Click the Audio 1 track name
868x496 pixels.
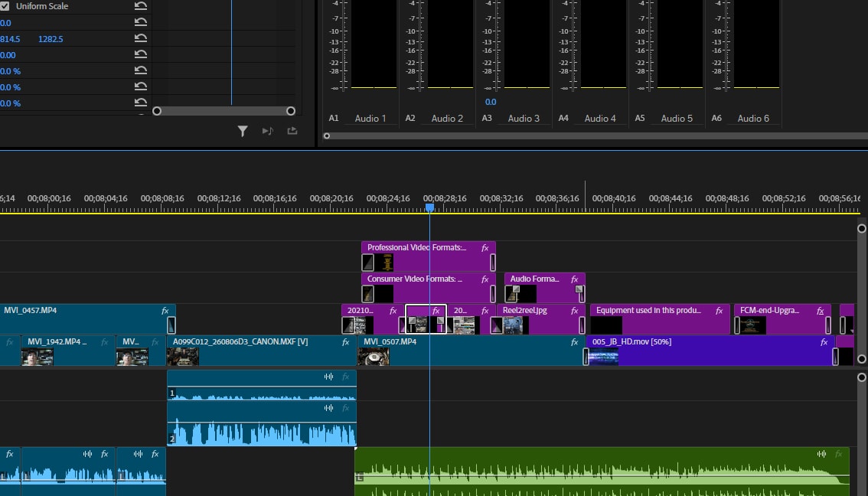(x=370, y=119)
